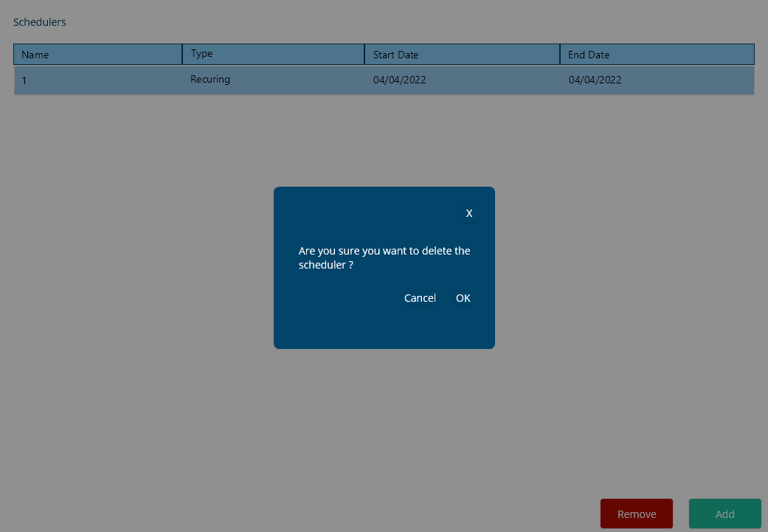Click the End Date column header
768x532 pixels.
[657, 55]
